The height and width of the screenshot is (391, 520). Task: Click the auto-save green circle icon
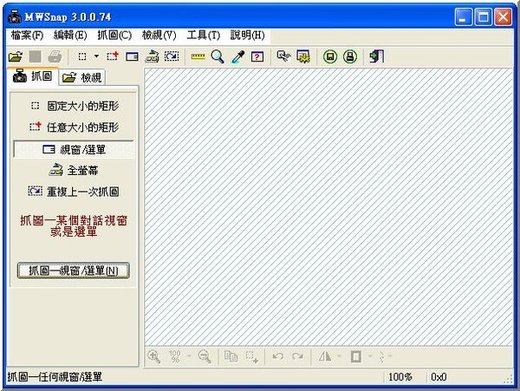pos(330,57)
